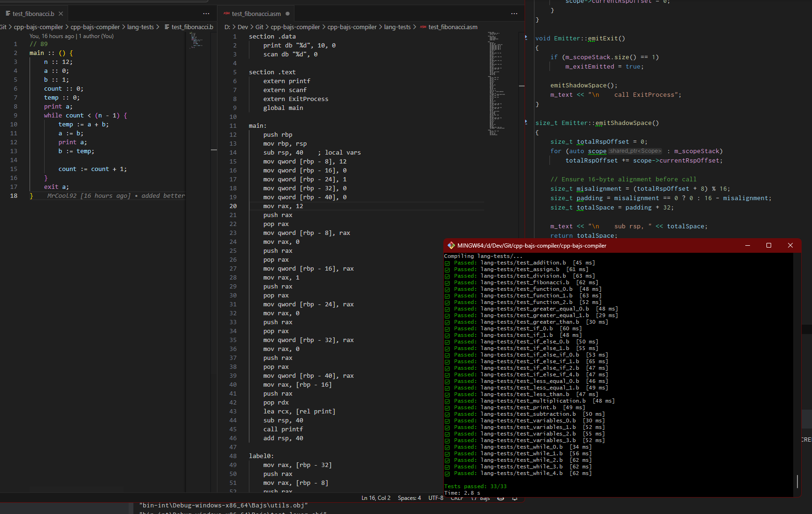Place cursor on 'section .data' in asm file
This screenshot has height=514, width=812.
(x=272, y=37)
